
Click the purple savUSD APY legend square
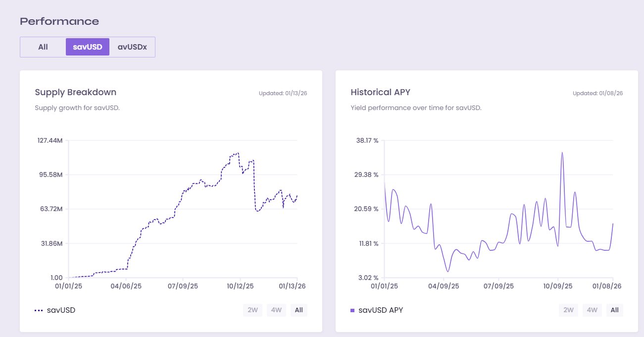[352, 311]
